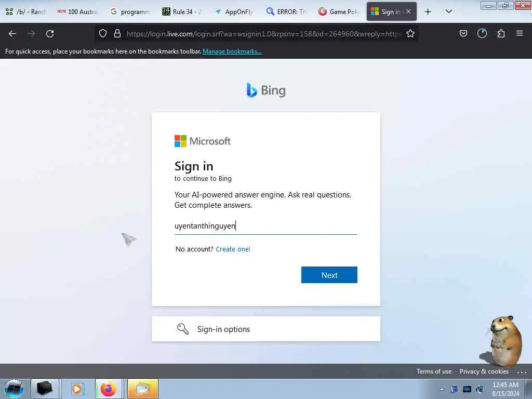The width and height of the screenshot is (532, 399).
Task: Switch to the /b/ - Random tab
Action: point(26,12)
